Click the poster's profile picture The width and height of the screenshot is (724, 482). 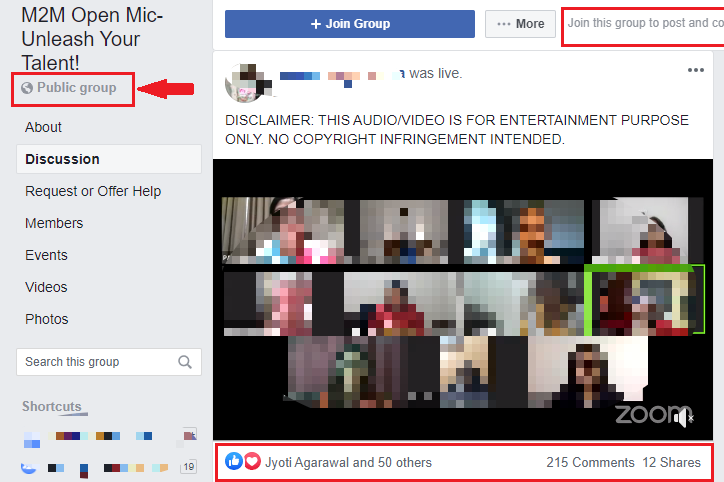point(245,81)
